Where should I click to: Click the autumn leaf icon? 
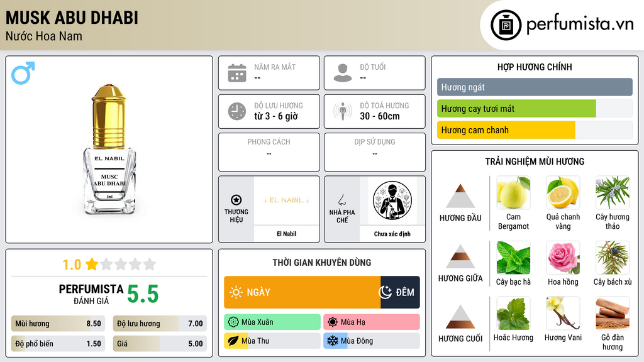[233, 341]
